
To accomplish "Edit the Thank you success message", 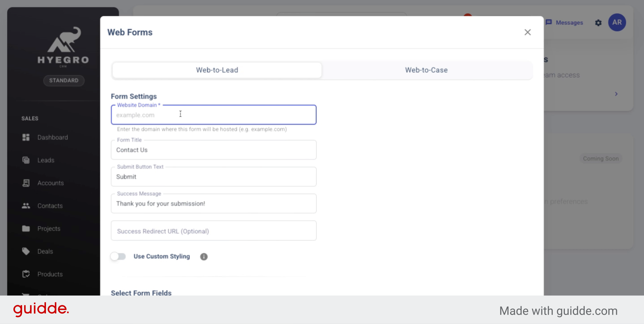I will click(x=214, y=203).
